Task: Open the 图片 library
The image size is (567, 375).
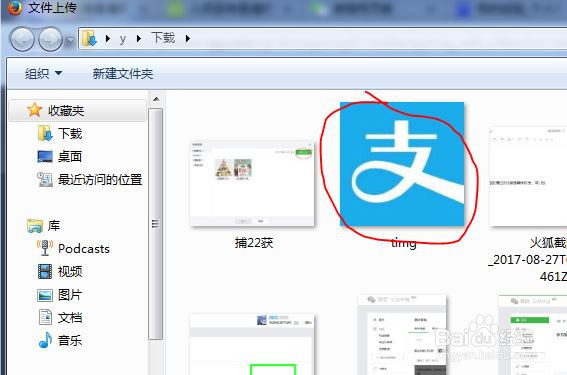Action: tap(70, 295)
